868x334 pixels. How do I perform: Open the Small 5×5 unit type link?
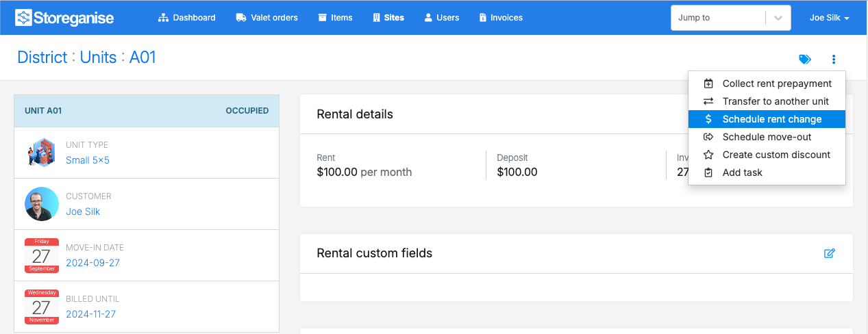tap(88, 160)
